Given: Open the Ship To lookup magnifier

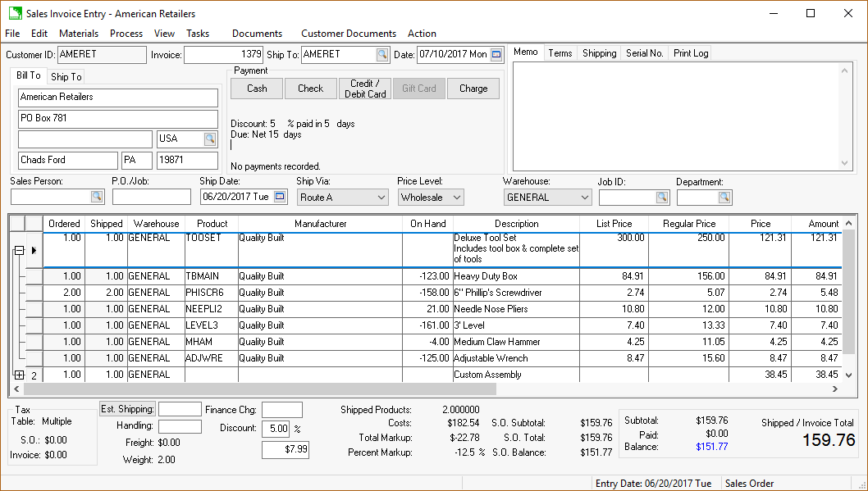Looking at the screenshot, I should [x=382, y=54].
